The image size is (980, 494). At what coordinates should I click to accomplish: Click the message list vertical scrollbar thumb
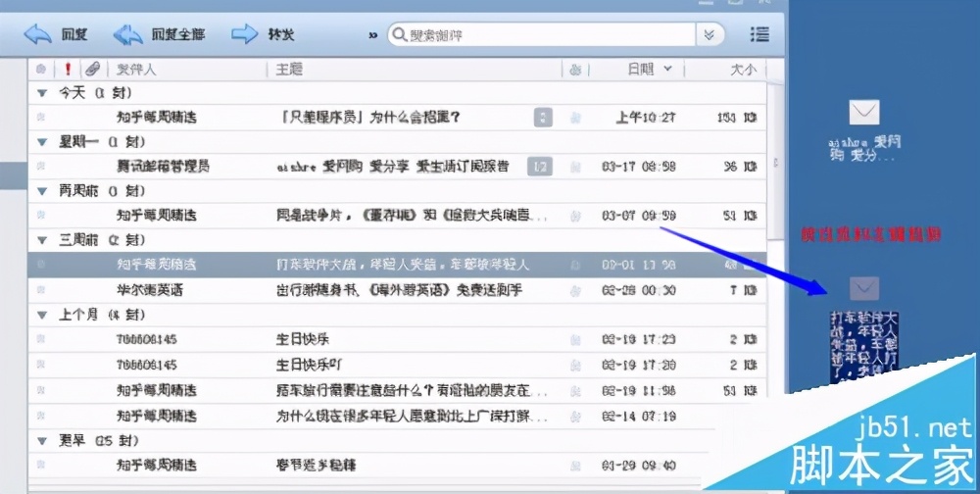click(775, 163)
